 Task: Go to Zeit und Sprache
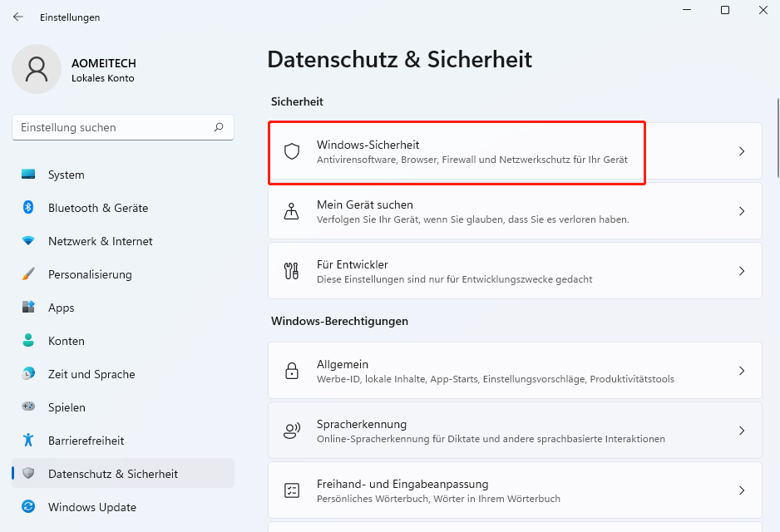pyautogui.click(x=91, y=374)
